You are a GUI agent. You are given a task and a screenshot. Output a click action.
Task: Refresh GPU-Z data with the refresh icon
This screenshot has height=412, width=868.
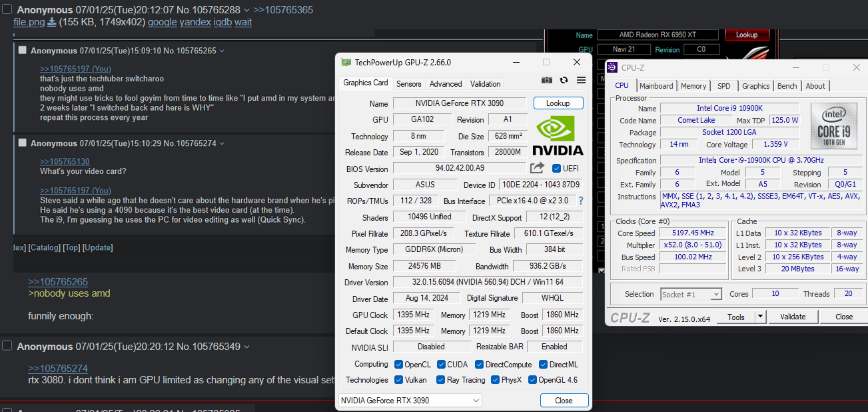564,80
